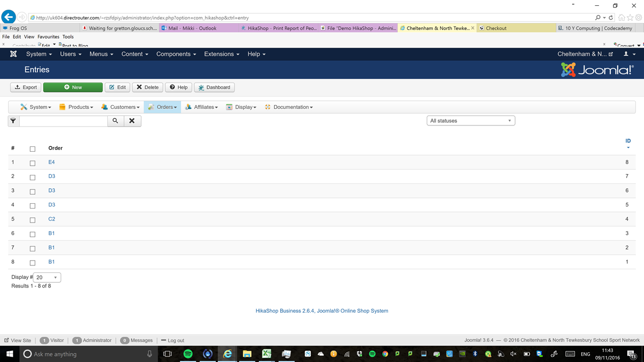Check the box for row 4 entry D3

click(32, 205)
